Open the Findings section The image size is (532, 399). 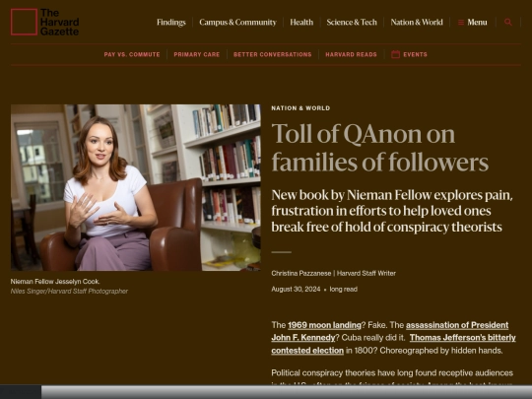coord(171,23)
